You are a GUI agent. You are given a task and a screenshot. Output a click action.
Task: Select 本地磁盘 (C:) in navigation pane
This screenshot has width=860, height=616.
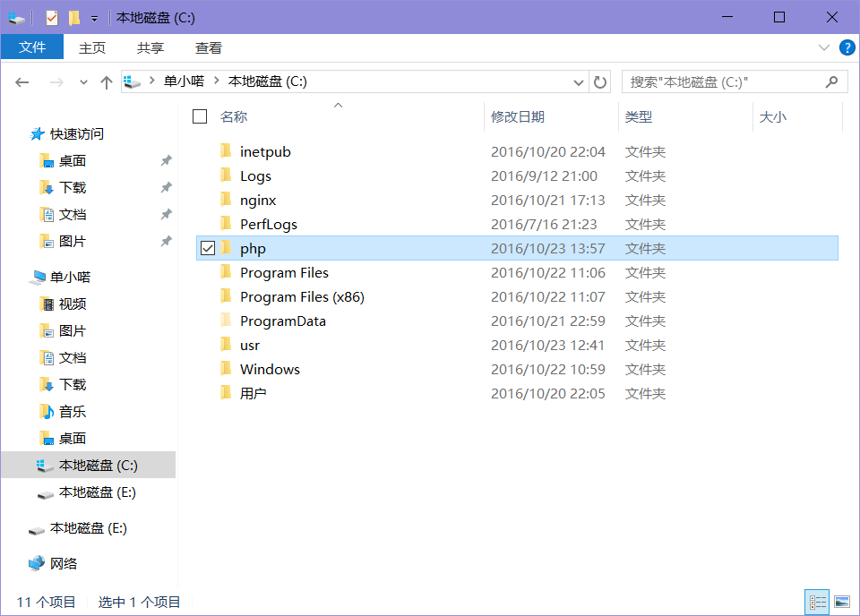89,466
